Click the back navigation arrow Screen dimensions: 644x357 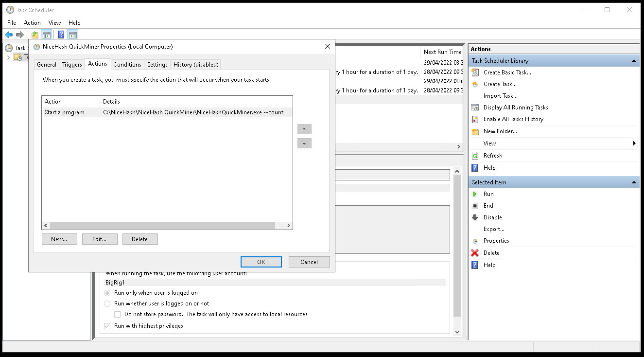(x=8, y=34)
